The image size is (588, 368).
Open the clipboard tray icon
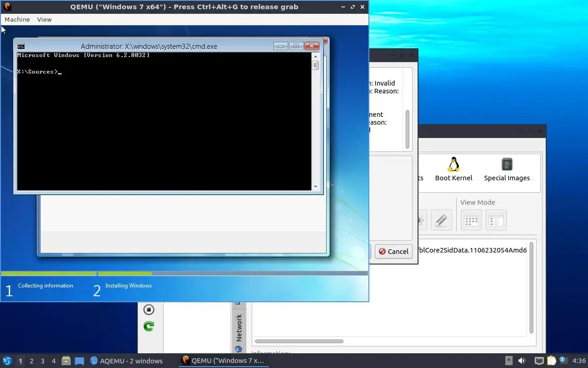(x=551, y=361)
